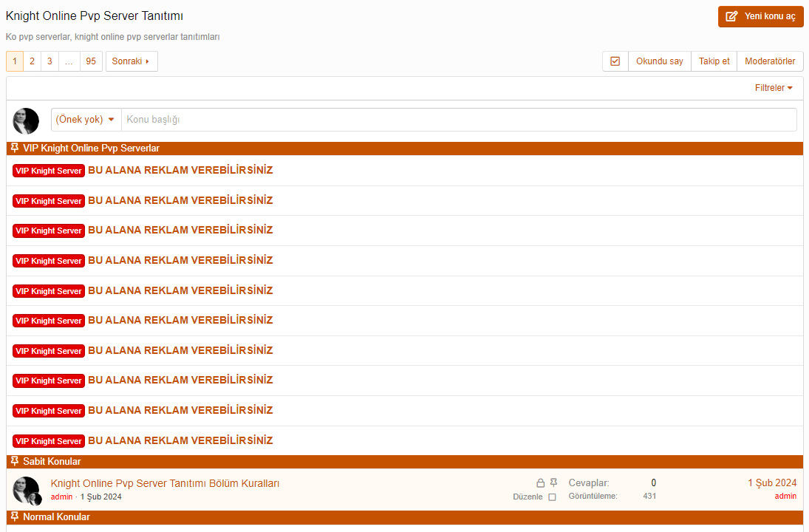Viewport: 809px width, 532px height.
Task: Go to next page with Sonraki
Action: click(131, 61)
